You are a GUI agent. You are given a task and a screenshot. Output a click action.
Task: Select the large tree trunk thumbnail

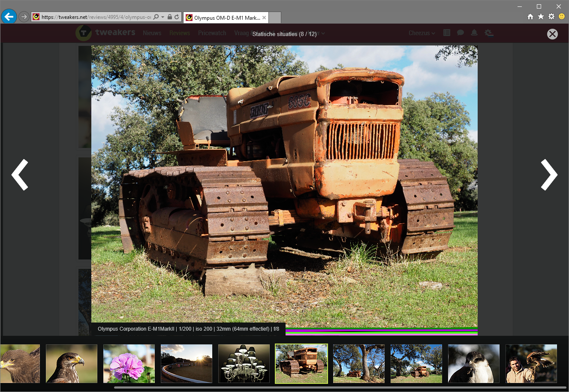click(359, 364)
